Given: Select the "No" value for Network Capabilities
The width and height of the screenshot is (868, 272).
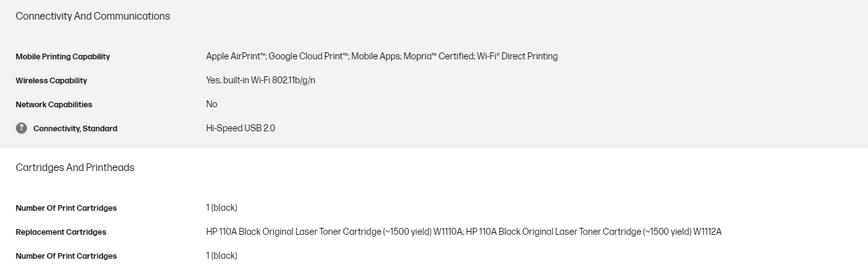Looking at the screenshot, I should pyautogui.click(x=211, y=104).
